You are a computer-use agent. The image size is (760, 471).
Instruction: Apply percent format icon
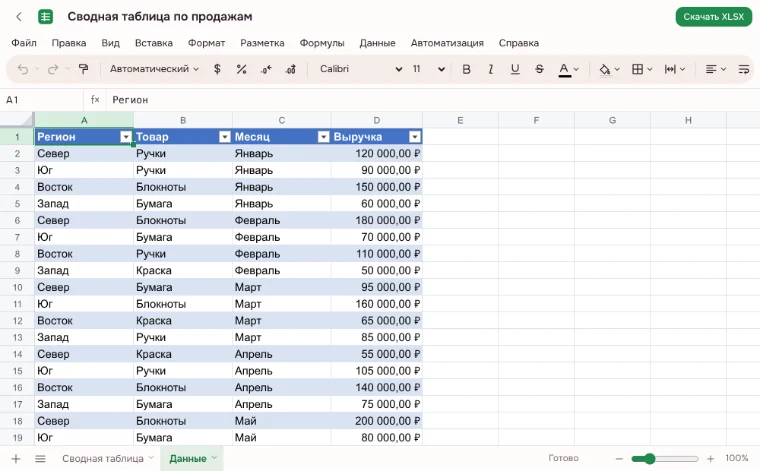241,69
